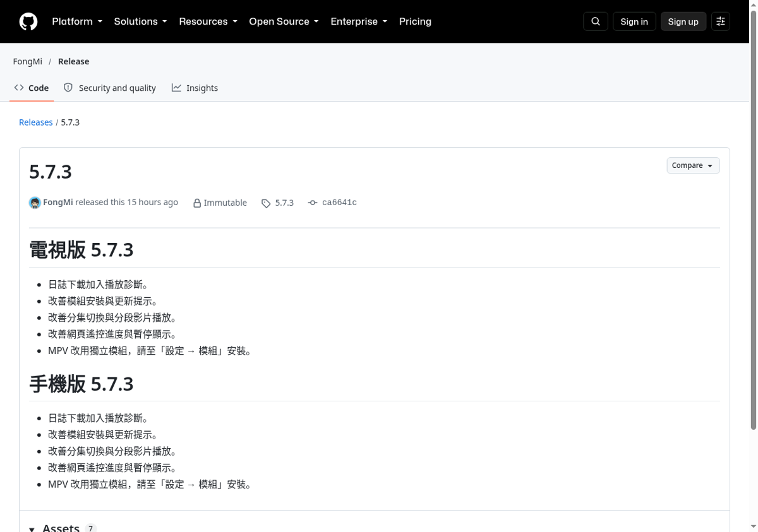Click the Immutable label
Screen dimensions: 758x532
[225, 203]
